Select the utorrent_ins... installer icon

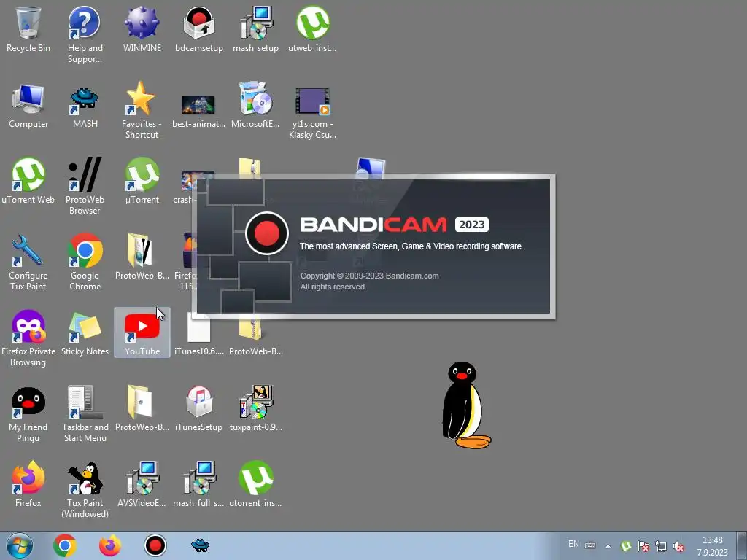(x=256, y=484)
